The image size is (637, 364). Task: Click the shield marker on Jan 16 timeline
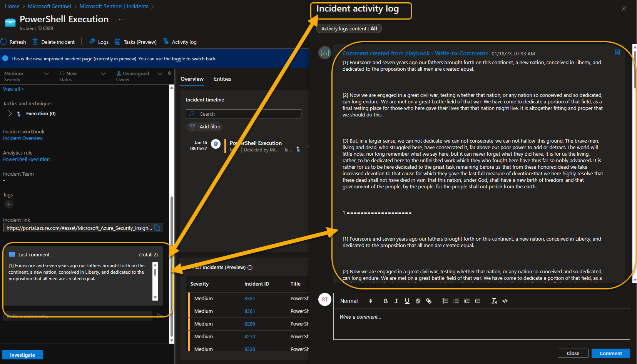point(216,144)
